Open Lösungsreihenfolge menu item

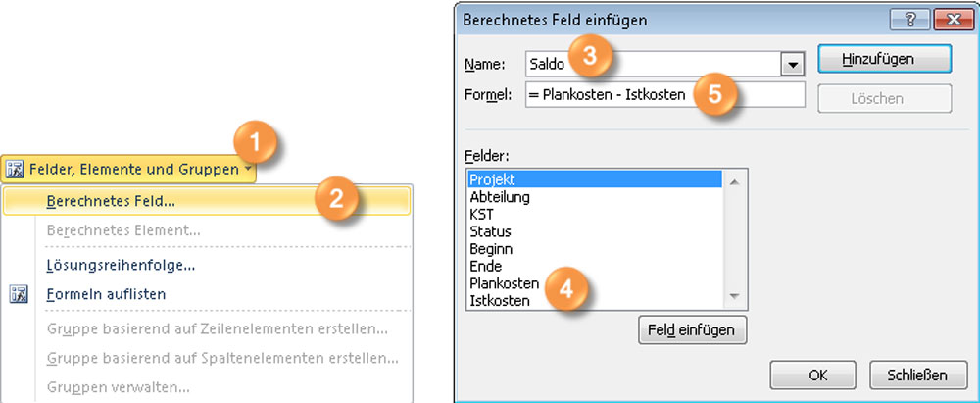[121, 264]
